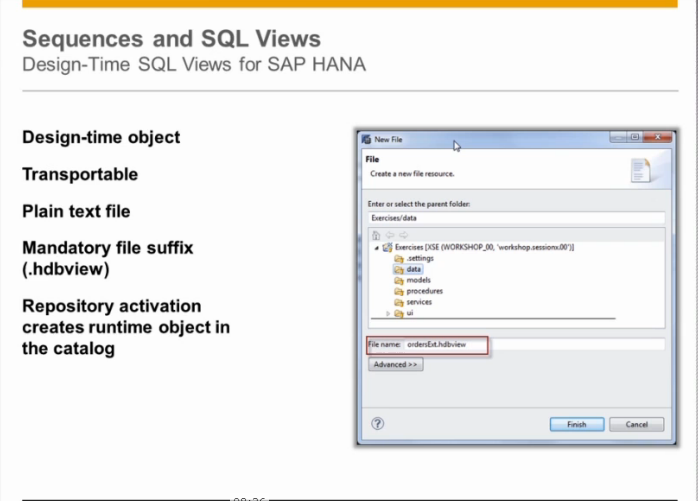Open Advanced options in New File dialog
Image resolution: width=698 pixels, height=501 pixels.
pos(395,364)
